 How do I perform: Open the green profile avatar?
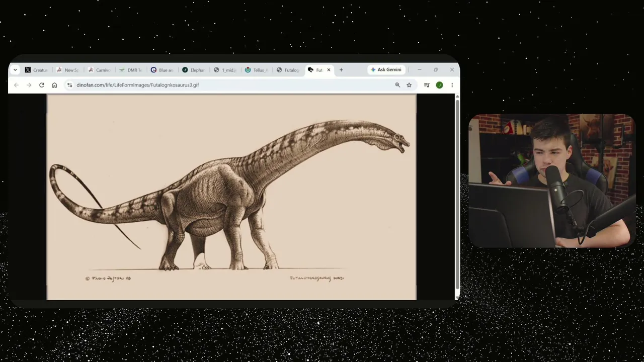(x=439, y=85)
